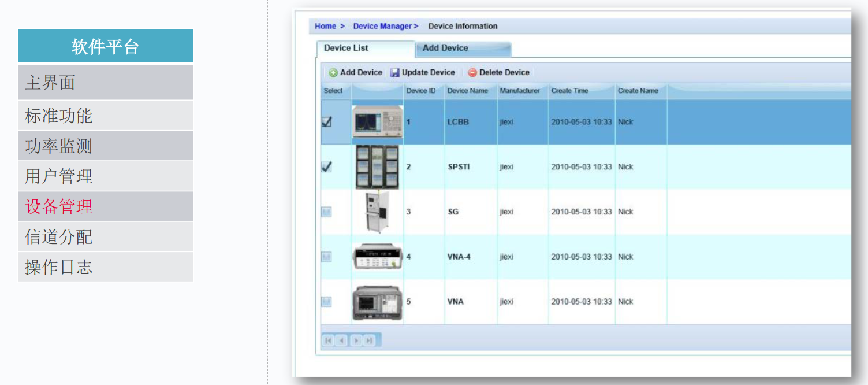Image resolution: width=868 pixels, height=385 pixels.
Task: Click the create time in the SPSTI row
Action: (x=582, y=167)
